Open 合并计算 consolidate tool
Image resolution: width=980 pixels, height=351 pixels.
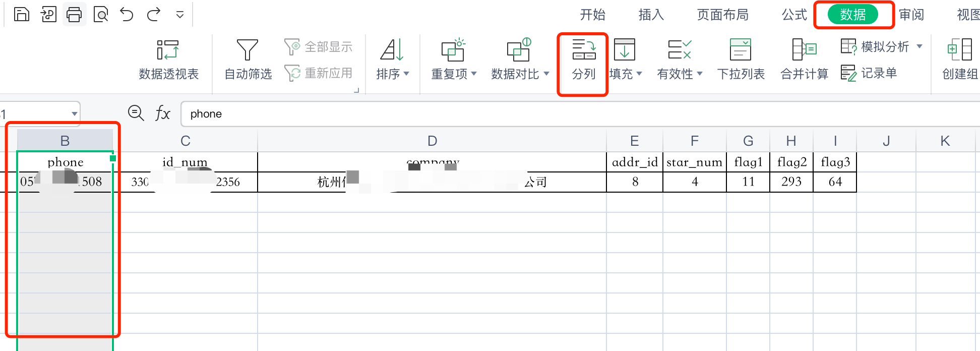click(804, 60)
